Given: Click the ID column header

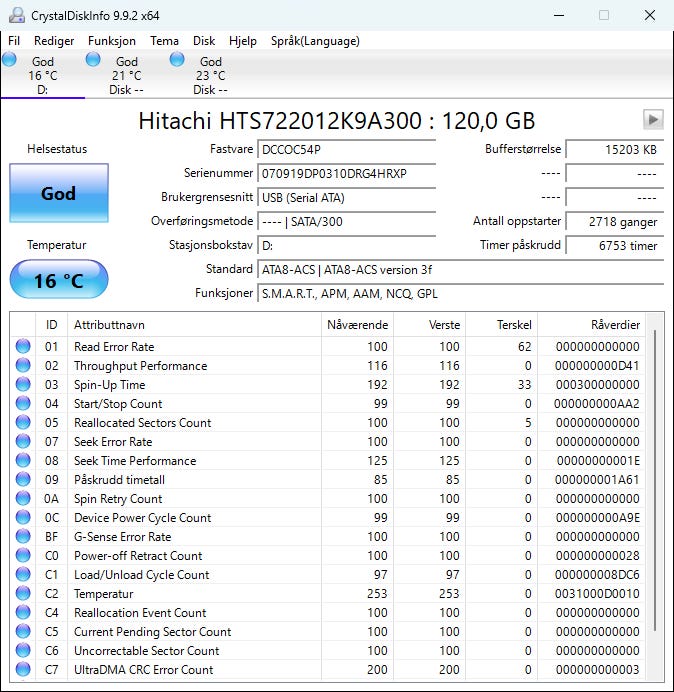Looking at the screenshot, I should click(51, 325).
